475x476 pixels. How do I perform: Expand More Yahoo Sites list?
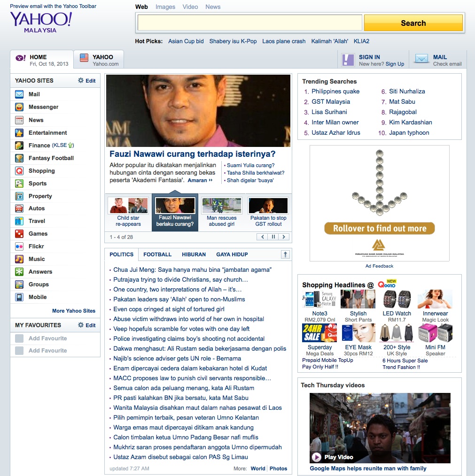click(x=74, y=311)
